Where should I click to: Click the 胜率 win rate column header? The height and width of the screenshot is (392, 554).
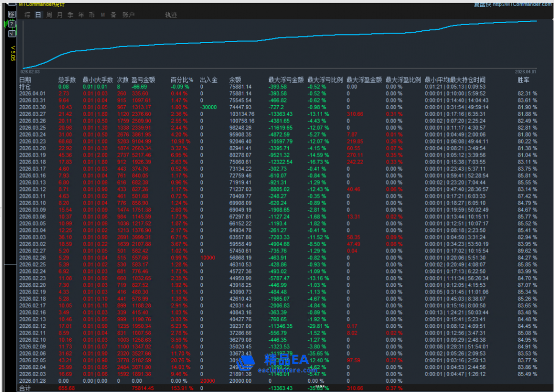[523, 80]
